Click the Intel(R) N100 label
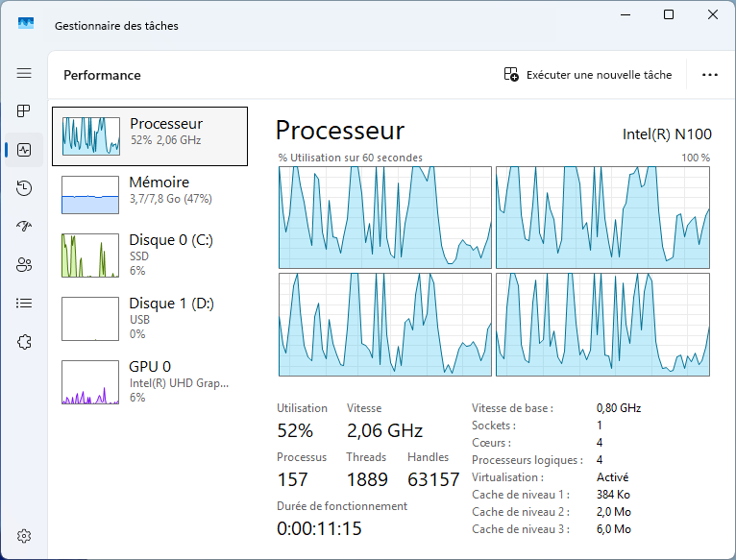 pyautogui.click(x=667, y=134)
